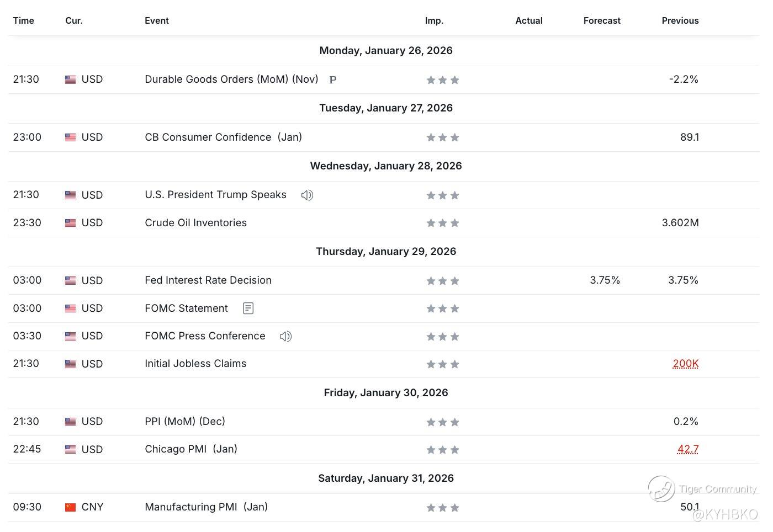The image size is (773, 532).
Task: Open the Durable Goods Orders (MoM) event
Action: [231, 79]
